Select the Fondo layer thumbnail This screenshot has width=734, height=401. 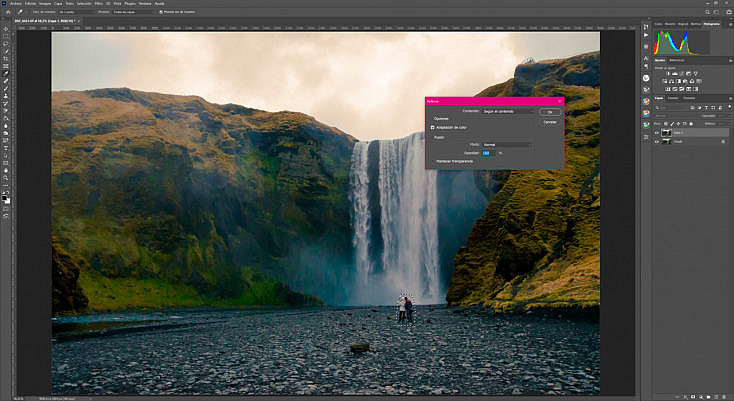point(666,141)
